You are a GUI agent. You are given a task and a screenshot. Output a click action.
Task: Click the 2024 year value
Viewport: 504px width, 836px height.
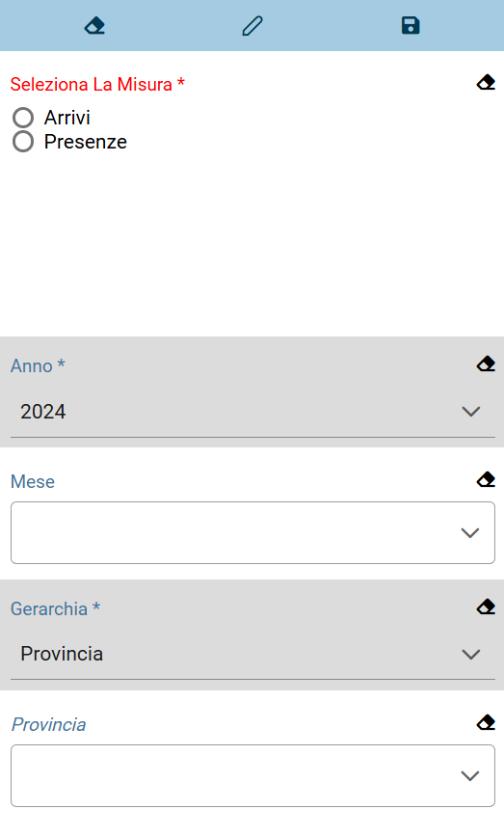43,412
